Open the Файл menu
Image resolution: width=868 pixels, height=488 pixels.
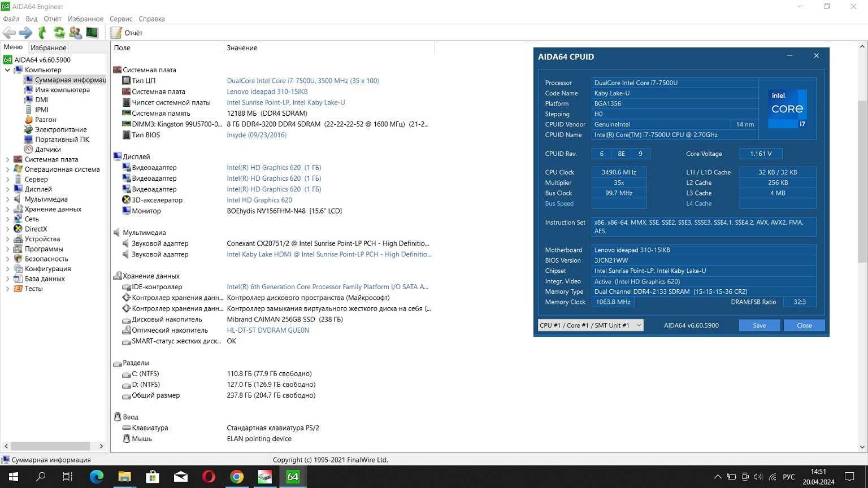[x=11, y=19]
